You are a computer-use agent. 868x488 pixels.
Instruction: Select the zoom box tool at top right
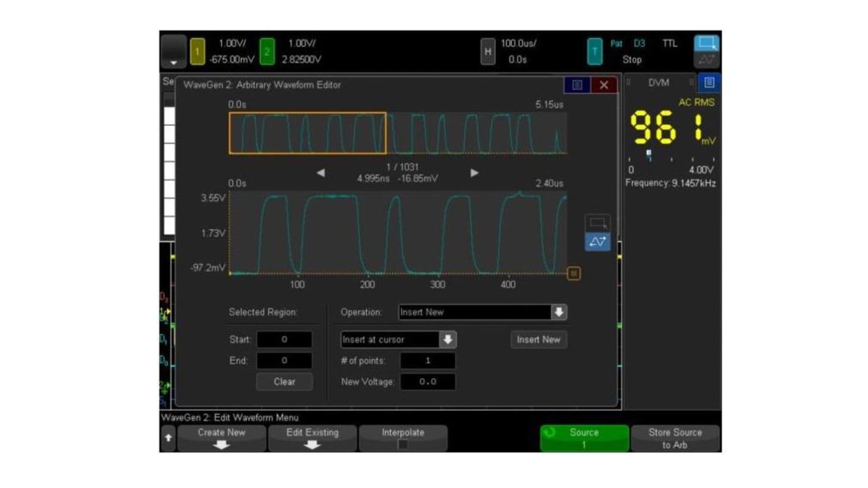[x=707, y=43]
